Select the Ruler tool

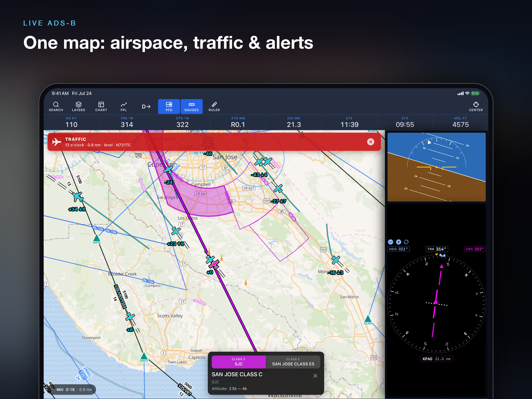[214, 107]
